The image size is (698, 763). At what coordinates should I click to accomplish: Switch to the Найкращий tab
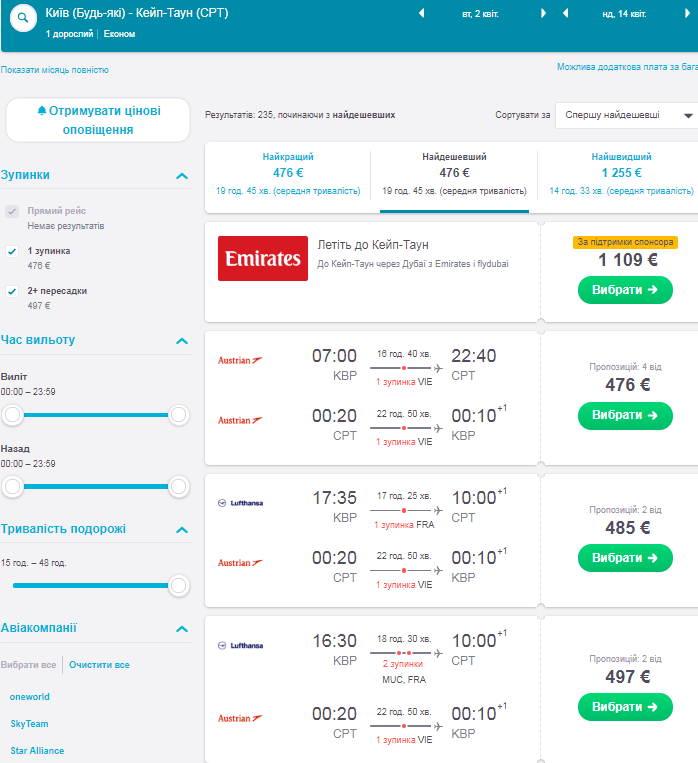pos(288,173)
